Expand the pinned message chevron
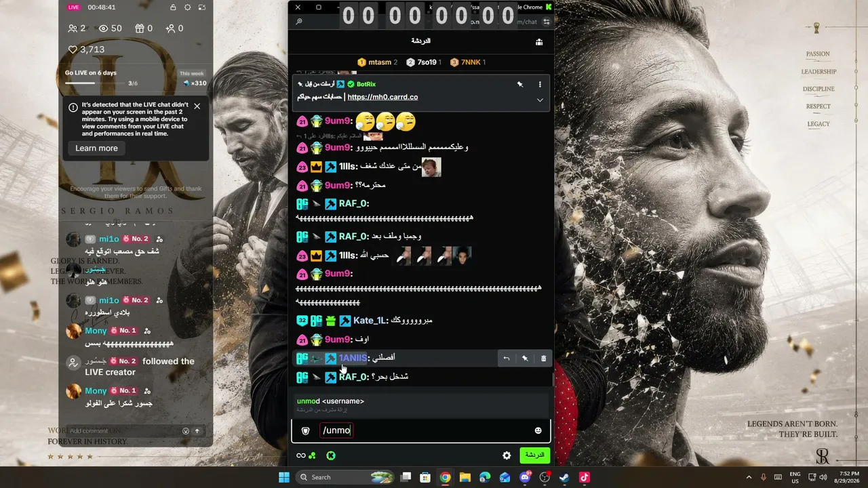The width and height of the screenshot is (868, 488). [540, 100]
